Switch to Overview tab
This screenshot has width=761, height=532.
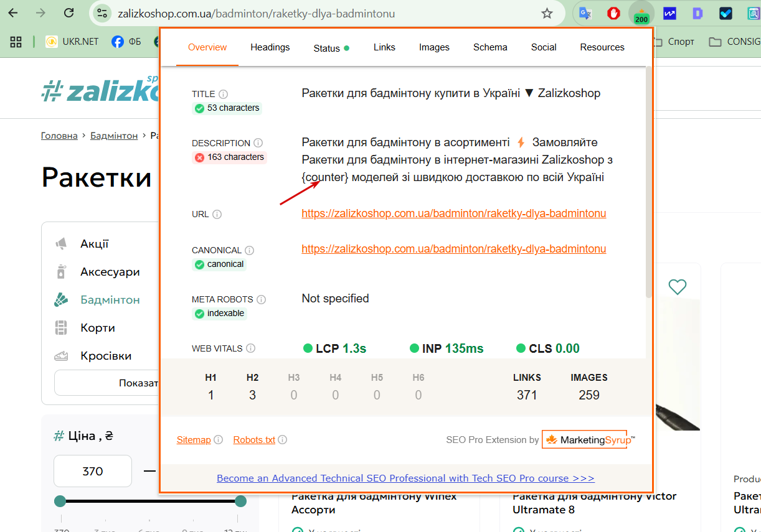(x=207, y=47)
